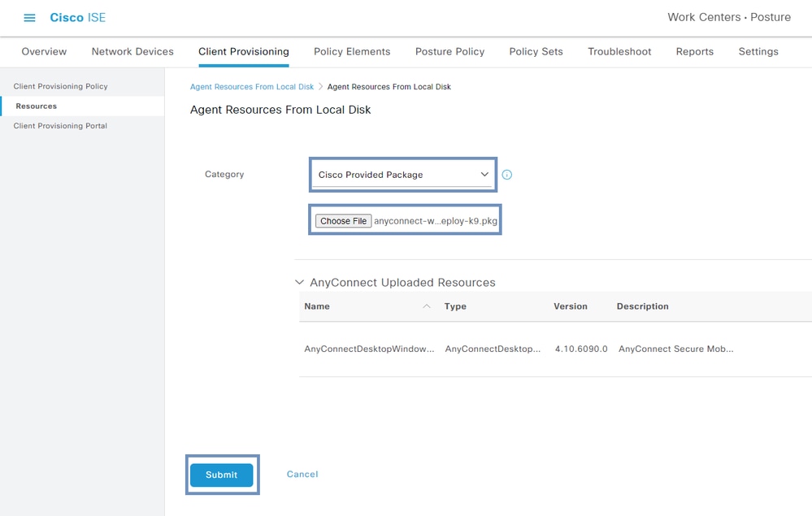Go to the Settings tab
This screenshot has width=812, height=516.
(x=758, y=52)
